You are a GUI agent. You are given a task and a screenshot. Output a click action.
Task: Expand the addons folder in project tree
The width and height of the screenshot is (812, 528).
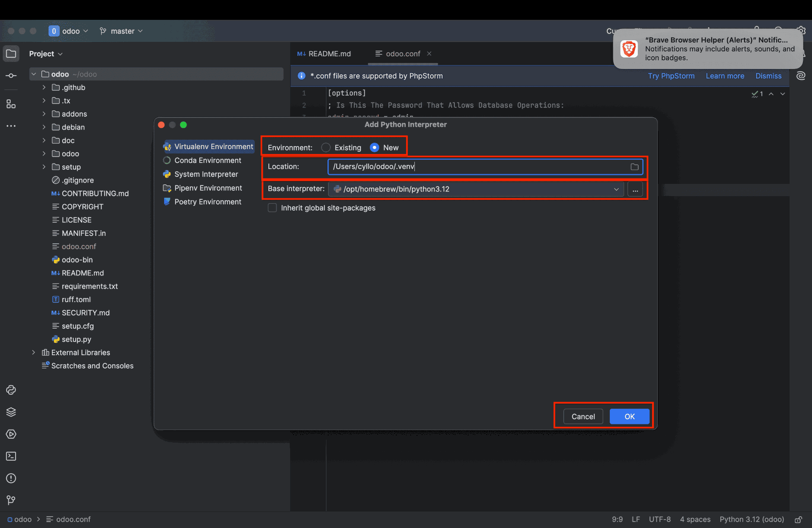point(44,114)
